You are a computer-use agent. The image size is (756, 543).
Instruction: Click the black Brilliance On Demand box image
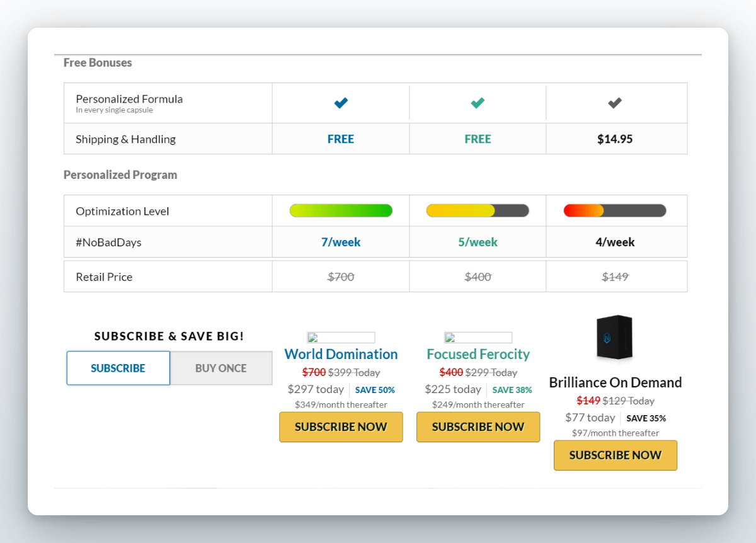tap(615, 338)
